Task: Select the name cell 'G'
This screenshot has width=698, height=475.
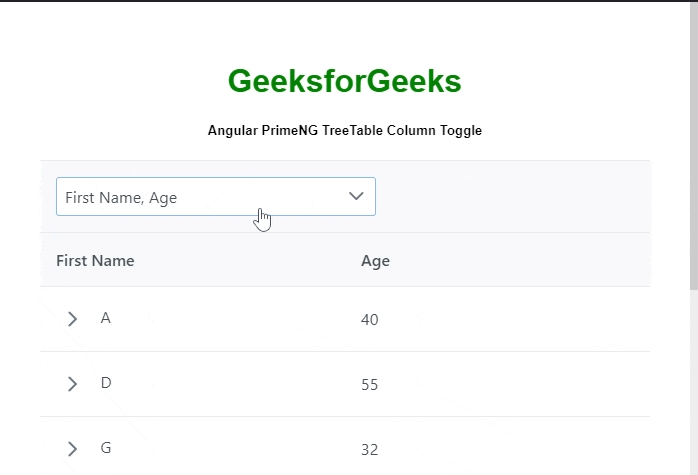Action: [x=106, y=448]
